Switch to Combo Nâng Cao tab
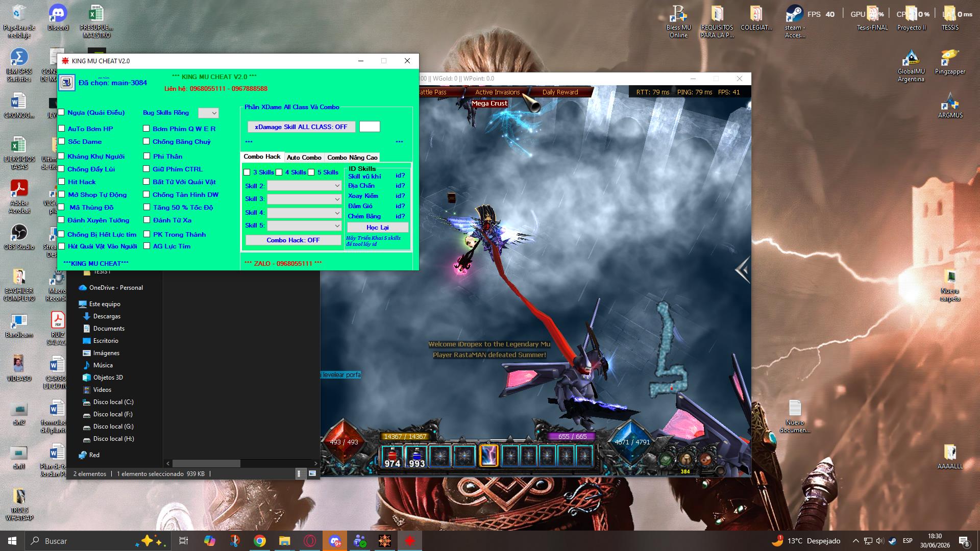 pos(352,158)
